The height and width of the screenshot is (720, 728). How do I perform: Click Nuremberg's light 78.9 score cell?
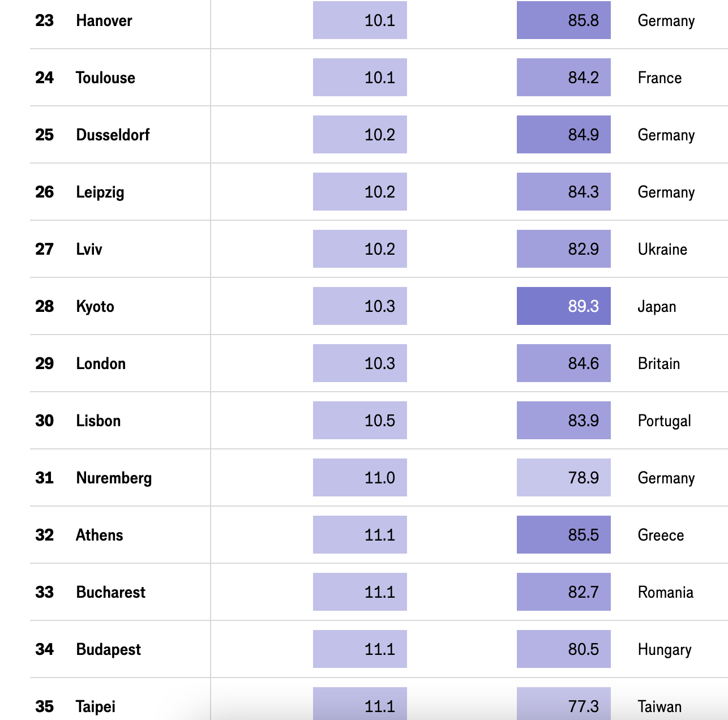coord(564,478)
